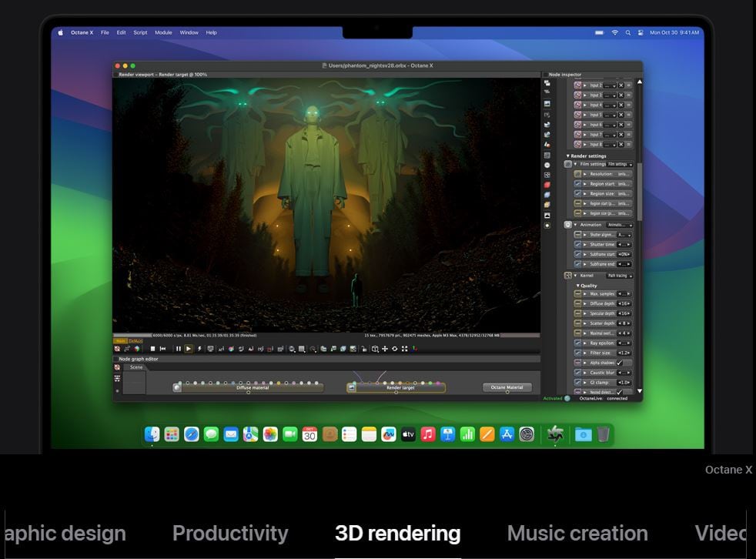Open the Film settings dropdown
Image resolution: width=756 pixels, height=559 pixels.
[x=620, y=164]
